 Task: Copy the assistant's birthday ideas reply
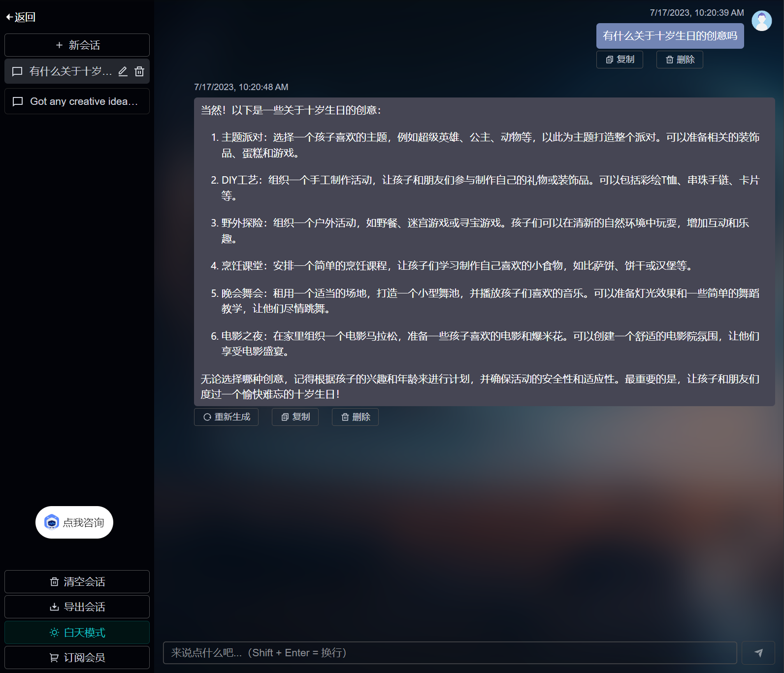click(295, 417)
